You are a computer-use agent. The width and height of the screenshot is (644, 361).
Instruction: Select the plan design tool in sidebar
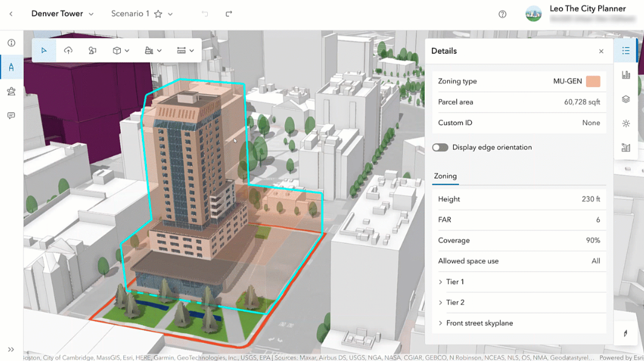point(11,67)
